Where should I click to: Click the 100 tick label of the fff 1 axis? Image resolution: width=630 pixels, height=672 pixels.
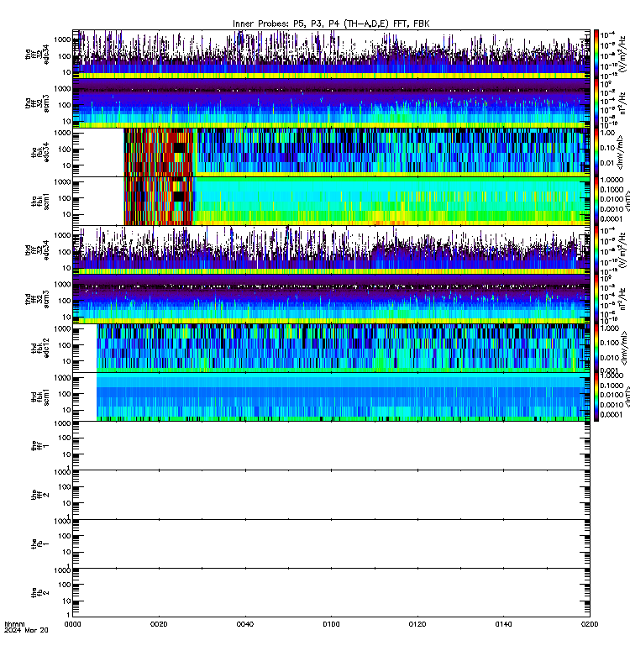65,438
